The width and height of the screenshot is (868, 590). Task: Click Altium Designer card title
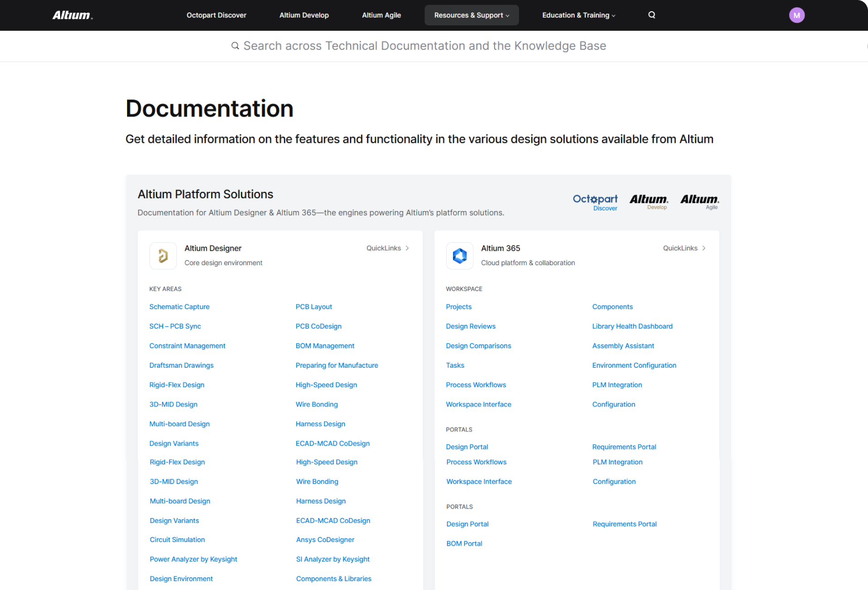point(213,248)
